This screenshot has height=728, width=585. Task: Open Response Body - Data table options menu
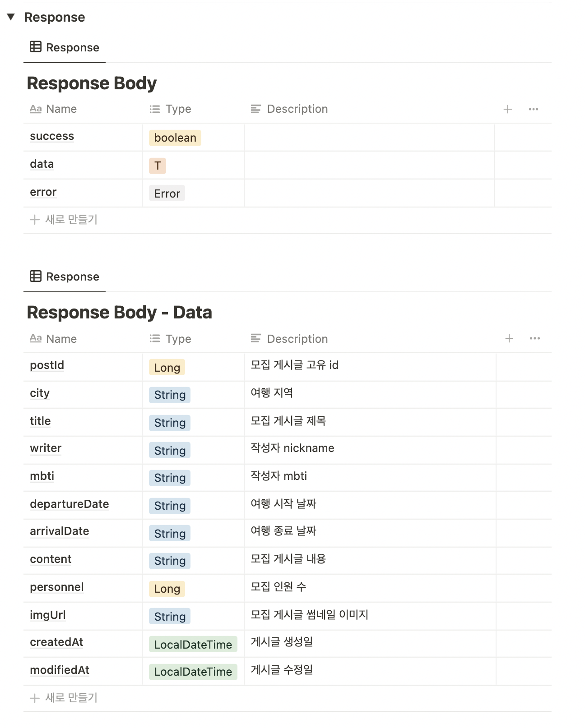tap(535, 338)
